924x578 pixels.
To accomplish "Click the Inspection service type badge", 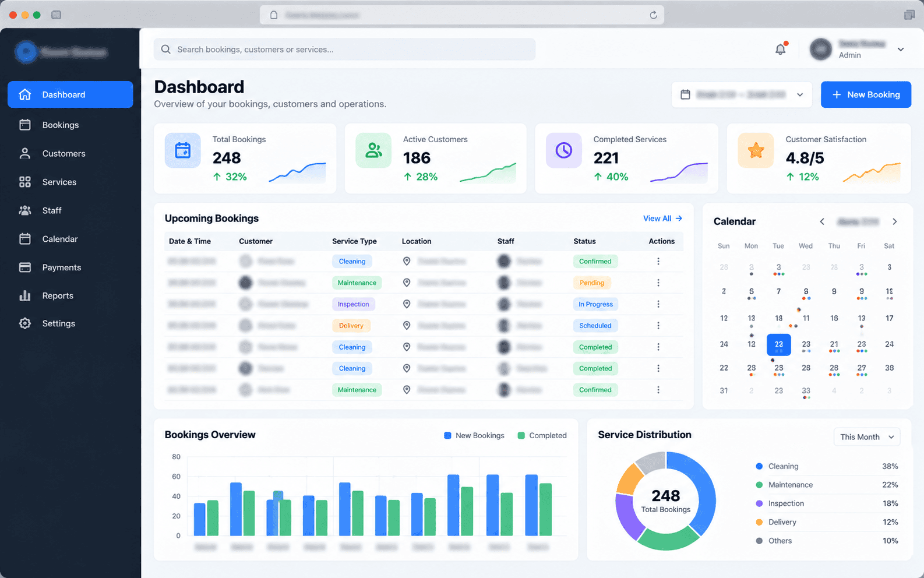I will click(x=353, y=304).
